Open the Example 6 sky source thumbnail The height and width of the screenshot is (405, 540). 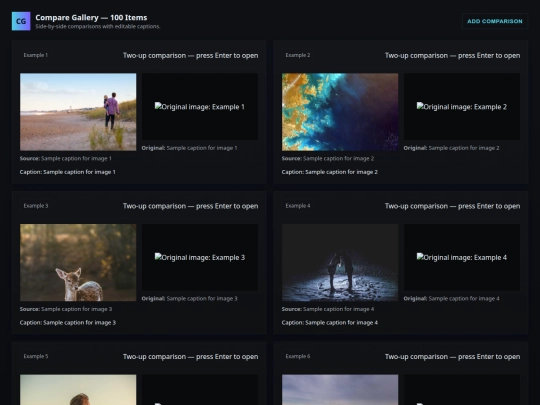tap(340, 390)
